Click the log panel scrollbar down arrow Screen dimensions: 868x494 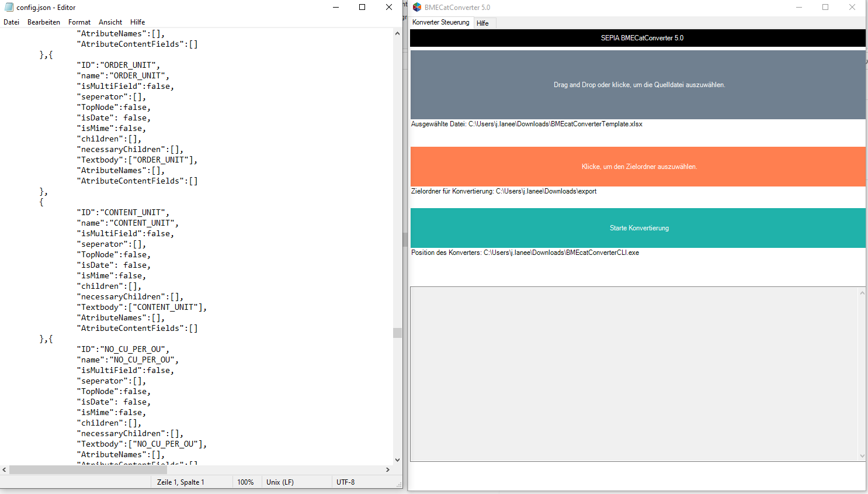click(x=862, y=456)
